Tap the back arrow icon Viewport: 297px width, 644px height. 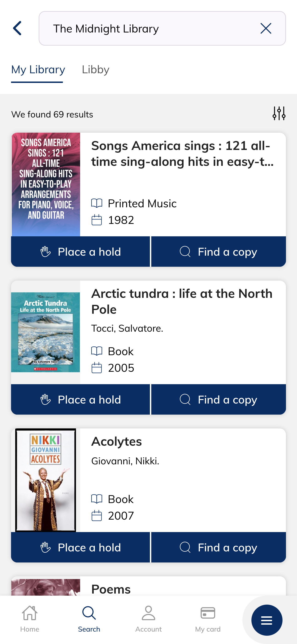point(17,28)
